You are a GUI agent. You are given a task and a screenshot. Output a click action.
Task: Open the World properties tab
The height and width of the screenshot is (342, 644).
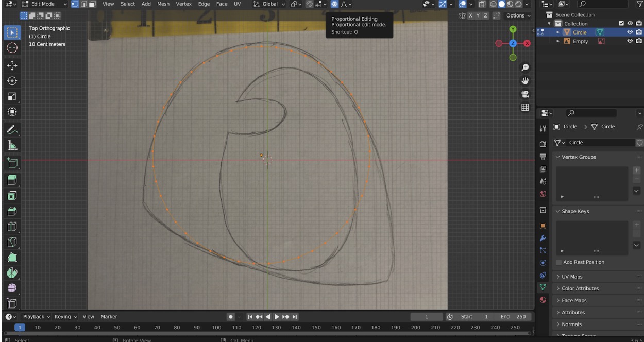coord(543,194)
